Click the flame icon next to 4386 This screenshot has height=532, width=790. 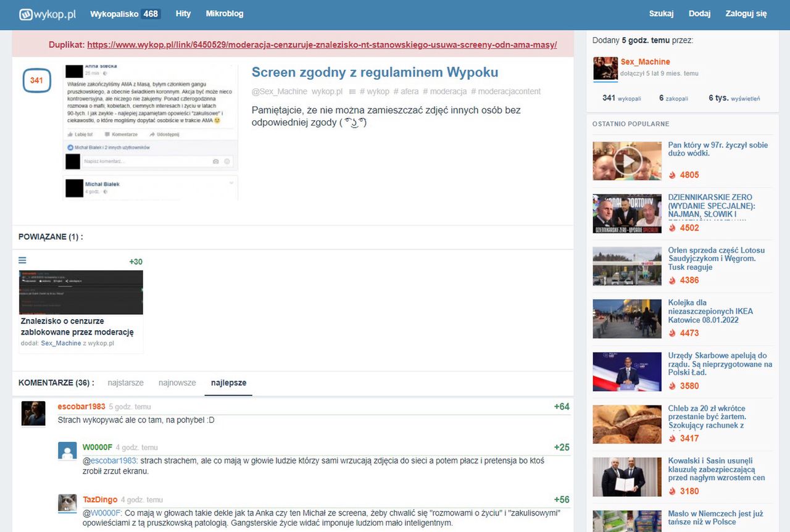(673, 280)
